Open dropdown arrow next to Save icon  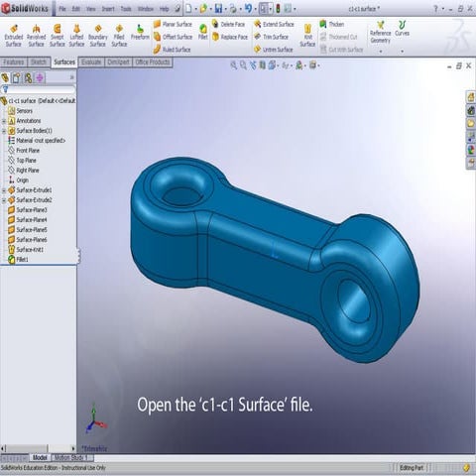(x=225, y=9)
